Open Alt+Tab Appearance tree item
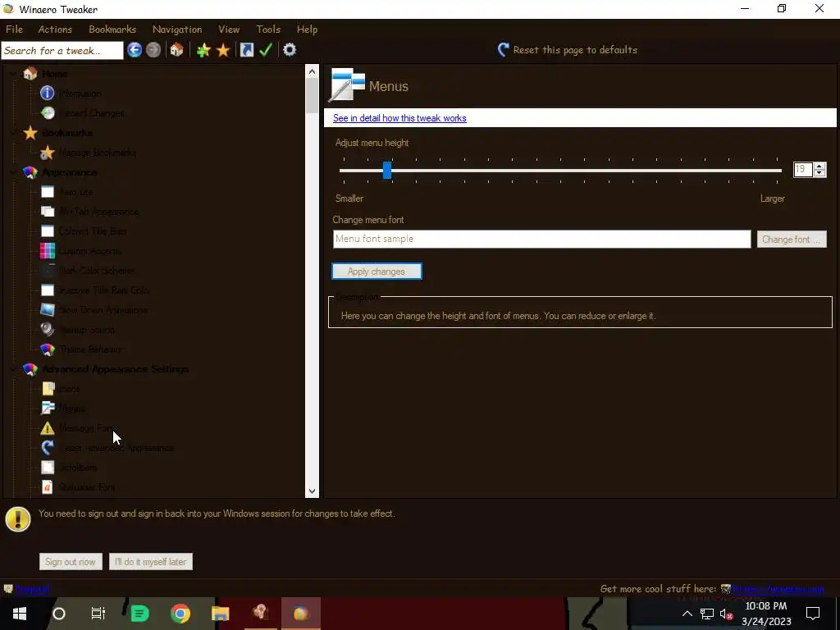Screen dimensions: 840x630 (x=98, y=212)
